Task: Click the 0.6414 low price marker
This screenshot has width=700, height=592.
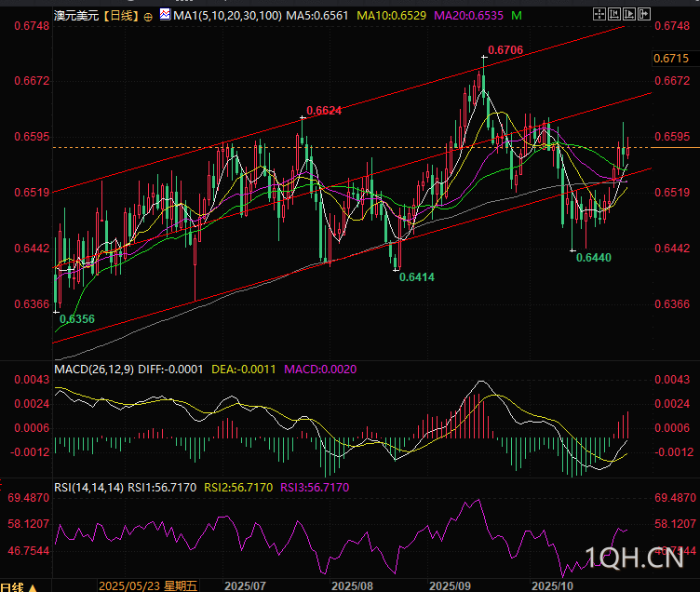Action: click(416, 277)
